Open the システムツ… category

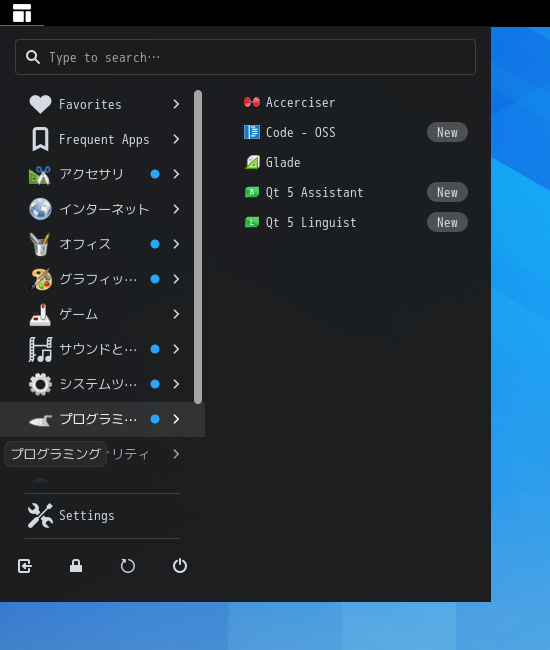tap(102, 384)
